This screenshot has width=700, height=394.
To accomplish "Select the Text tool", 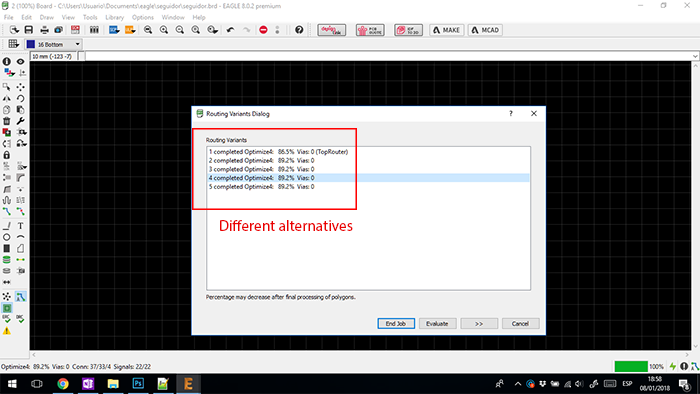I will 21,226.
